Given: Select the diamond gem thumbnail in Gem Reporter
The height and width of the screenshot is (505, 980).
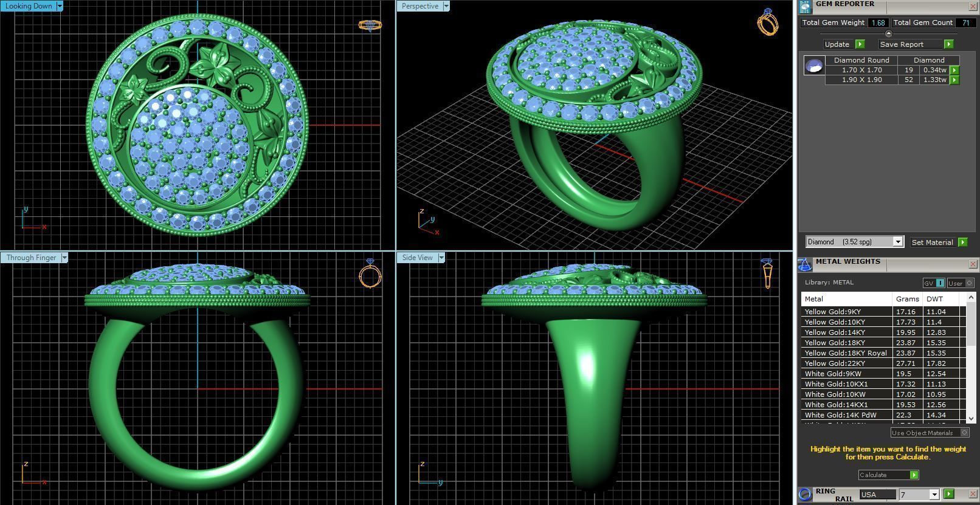Looking at the screenshot, I should tap(814, 65).
